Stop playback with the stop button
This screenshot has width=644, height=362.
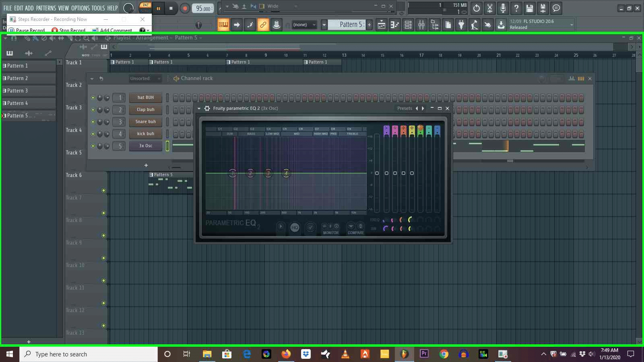click(x=171, y=8)
